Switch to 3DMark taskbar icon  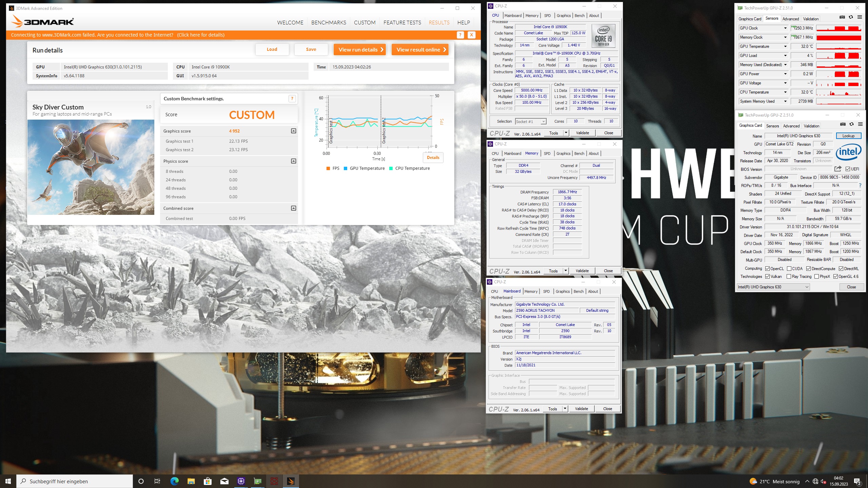[291, 481]
